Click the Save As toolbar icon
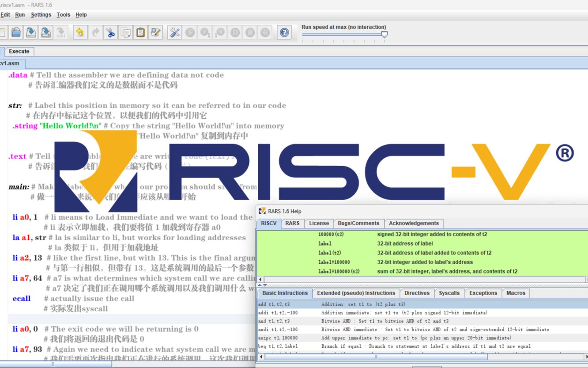588x368 pixels. coord(46,32)
